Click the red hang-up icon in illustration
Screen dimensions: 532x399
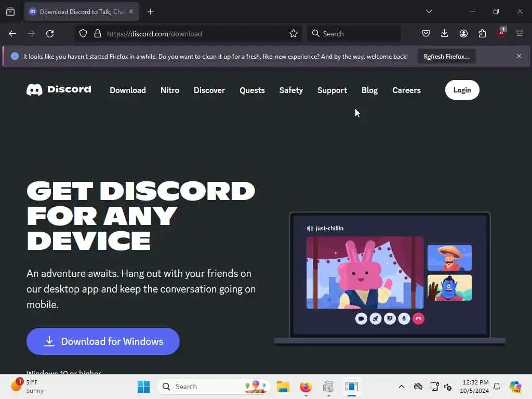[x=418, y=318]
